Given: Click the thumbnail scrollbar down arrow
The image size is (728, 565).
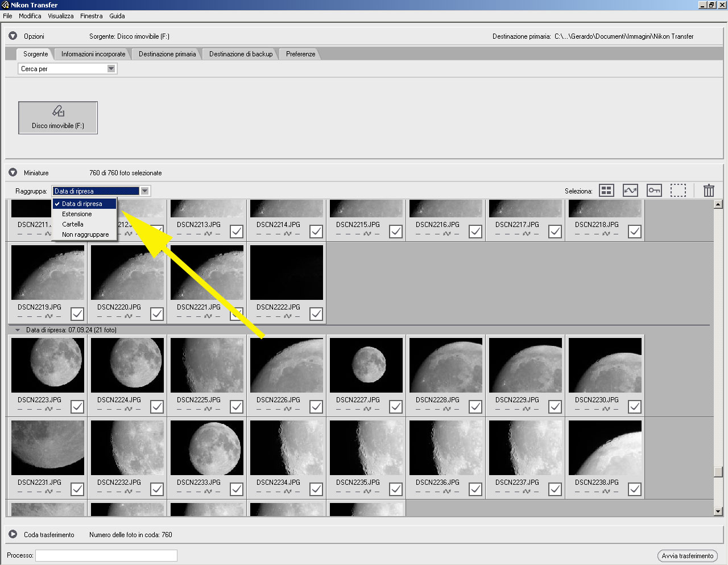Looking at the screenshot, I should point(718,512).
